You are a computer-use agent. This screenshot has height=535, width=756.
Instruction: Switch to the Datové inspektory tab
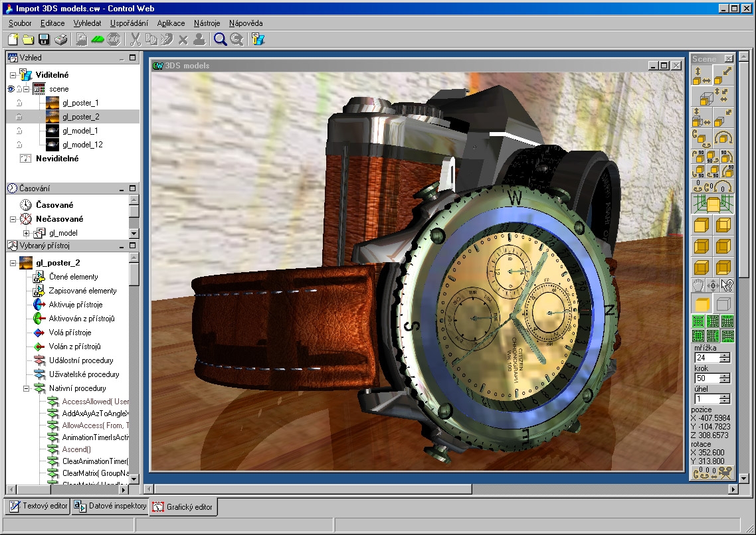[110, 506]
